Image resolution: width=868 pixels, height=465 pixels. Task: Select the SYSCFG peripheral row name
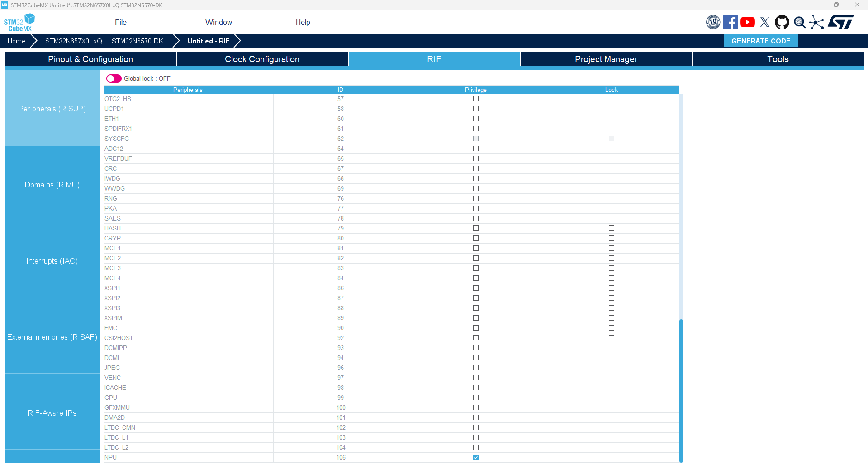117,139
